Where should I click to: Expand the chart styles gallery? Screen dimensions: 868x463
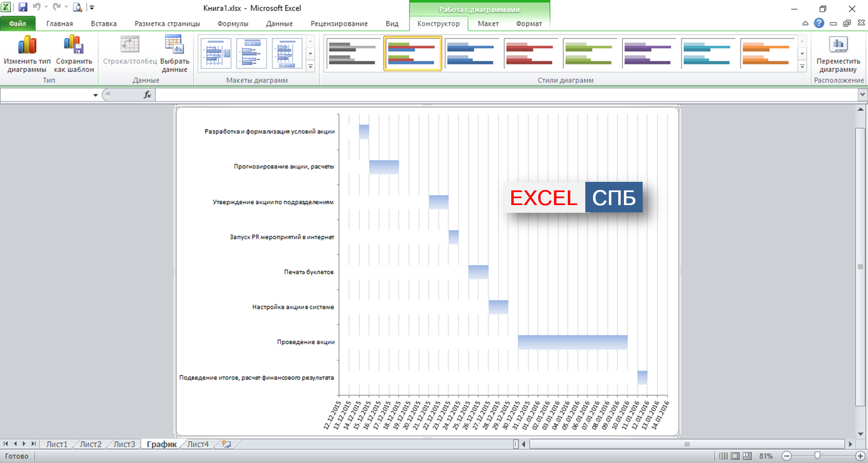click(x=802, y=67)
